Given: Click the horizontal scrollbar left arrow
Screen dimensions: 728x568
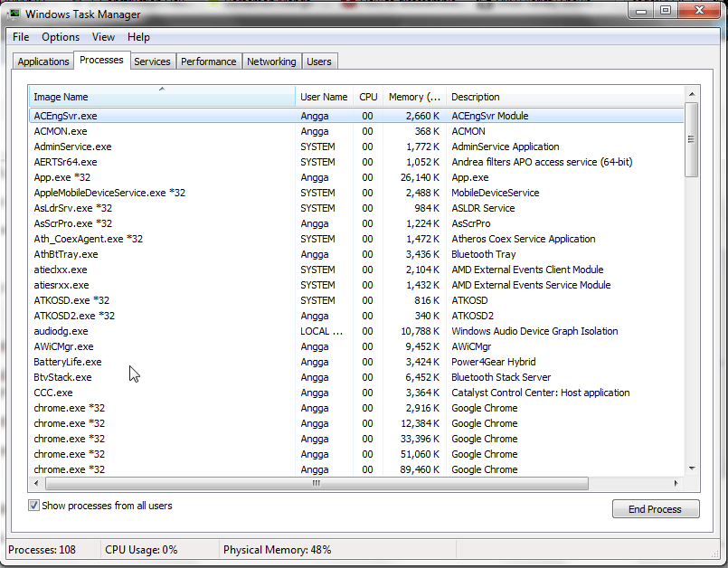Looking at the screenshot, I should [x=37, y=484].
